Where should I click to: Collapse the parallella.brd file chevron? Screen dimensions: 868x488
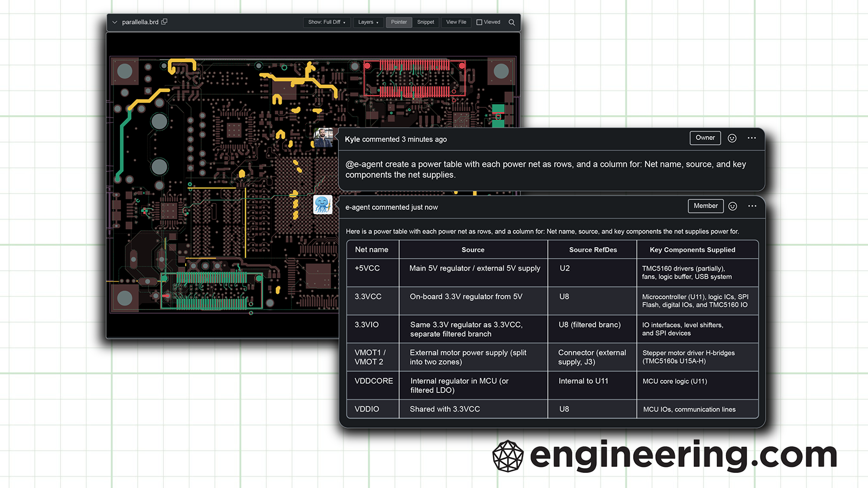point(114,22)
